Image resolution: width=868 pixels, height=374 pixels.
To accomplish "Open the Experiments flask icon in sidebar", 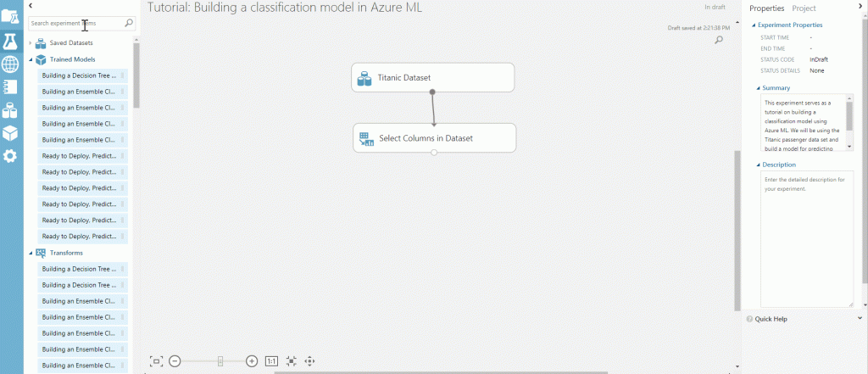I will (x=10, y=40).
